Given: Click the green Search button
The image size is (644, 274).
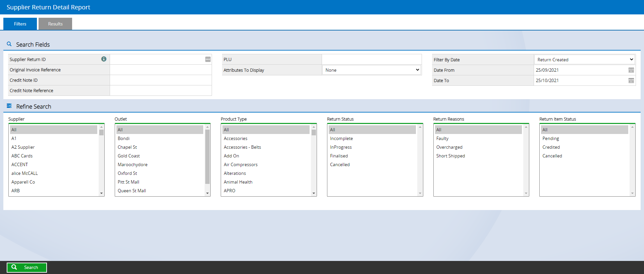Looking at the screenshot, I should pos(27,267).
